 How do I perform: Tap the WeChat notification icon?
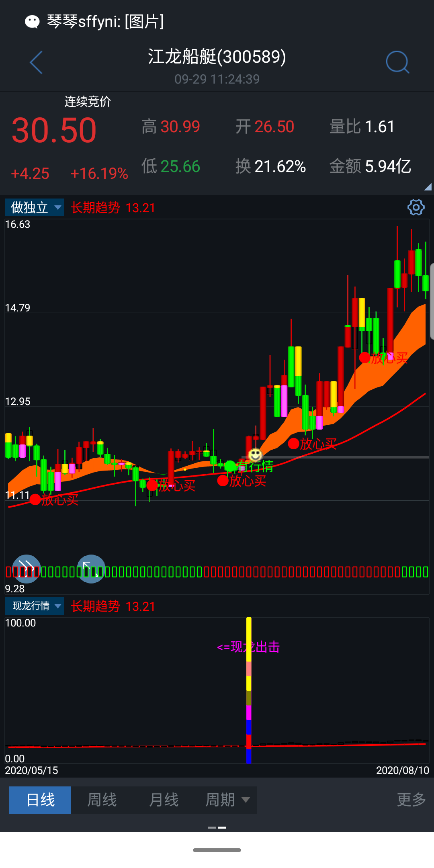point(32,21)
